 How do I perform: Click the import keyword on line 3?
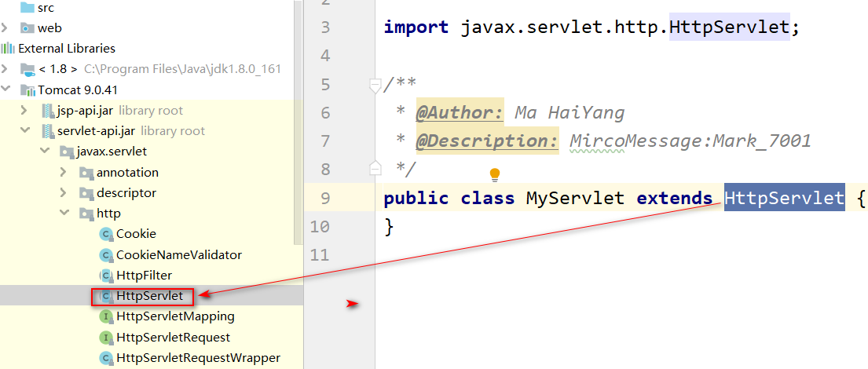[416, 27]
